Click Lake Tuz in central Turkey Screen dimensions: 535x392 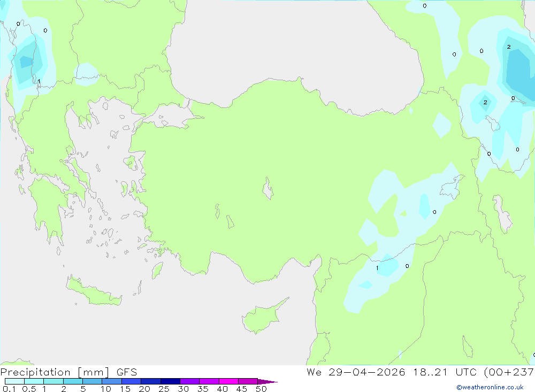(268, 188)
